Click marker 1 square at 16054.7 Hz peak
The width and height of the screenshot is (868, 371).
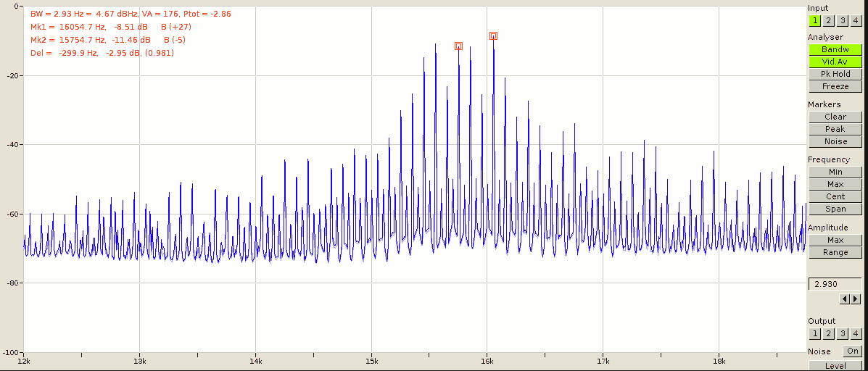(x=493, y=36)
